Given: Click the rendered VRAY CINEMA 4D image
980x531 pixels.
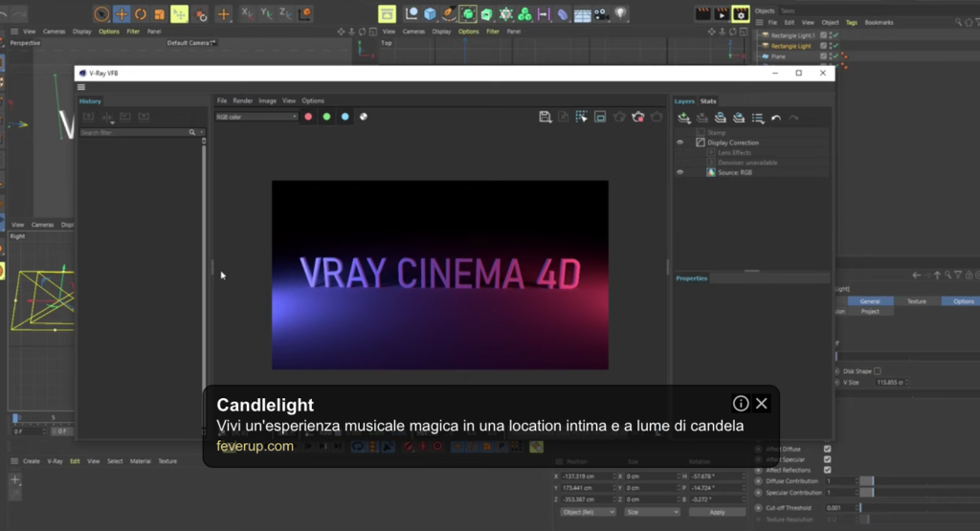Looking at the screenshot, I should coord(440,275).
